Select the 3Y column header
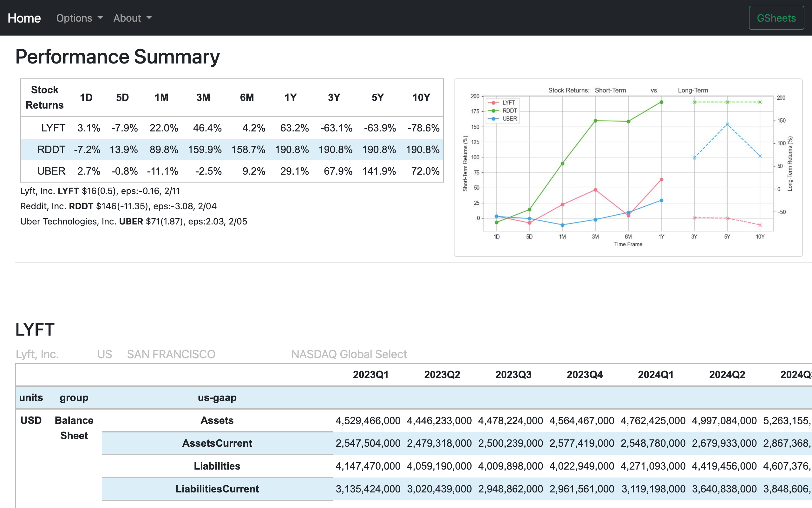The image size is (812, 508). 334,97
